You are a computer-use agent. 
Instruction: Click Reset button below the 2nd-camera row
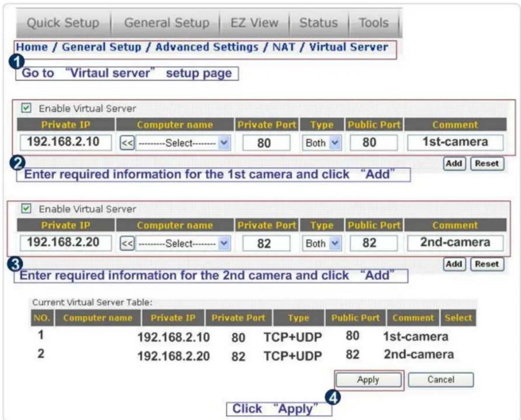tap(487, 264)
